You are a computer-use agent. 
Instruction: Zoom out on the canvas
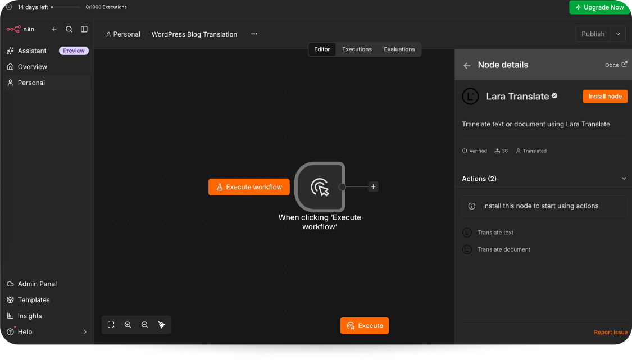click(145, 325)
